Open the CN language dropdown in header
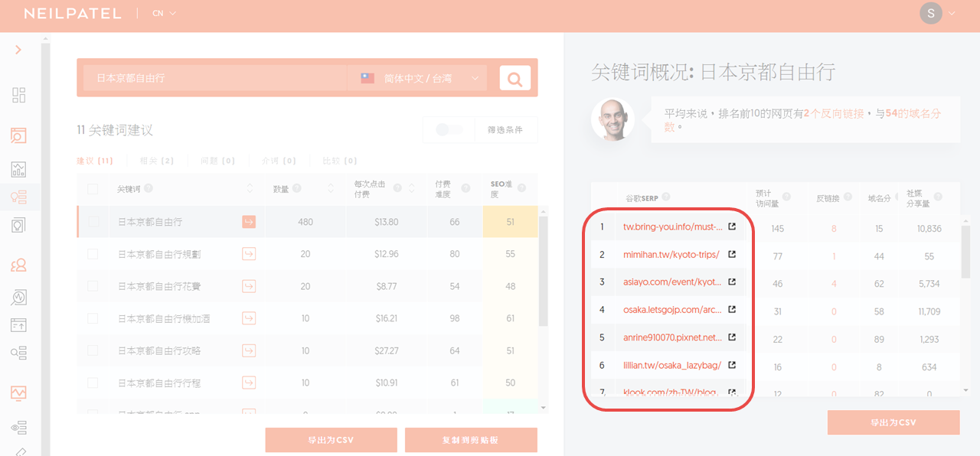 (164, 13)
